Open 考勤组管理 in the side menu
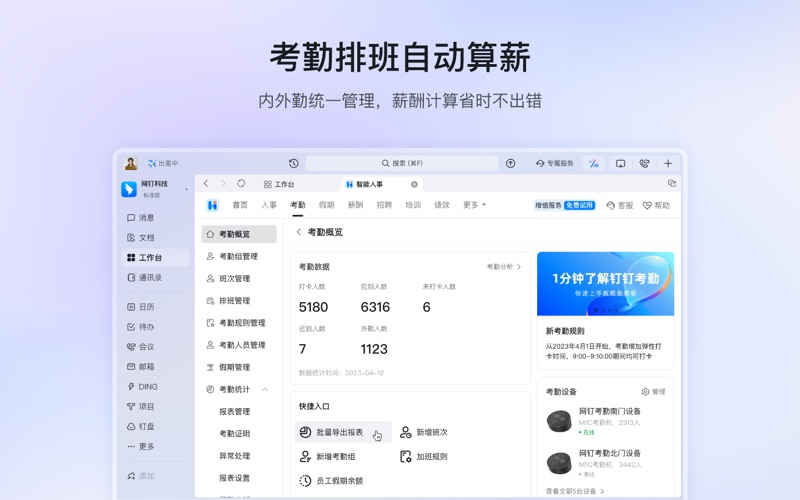 point(239,256)
